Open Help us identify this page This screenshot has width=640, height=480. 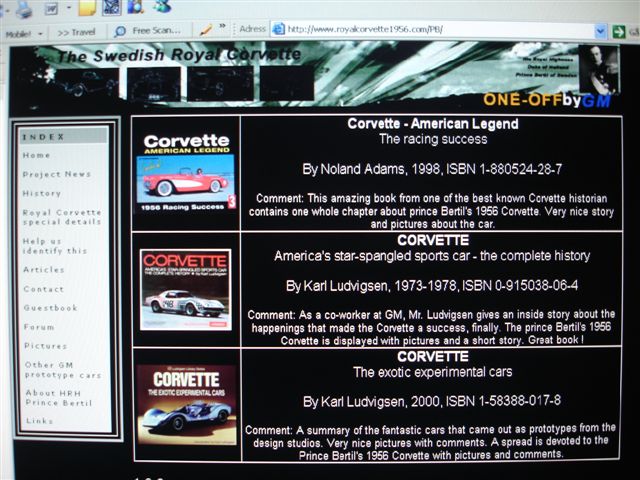tap(55, 246)
